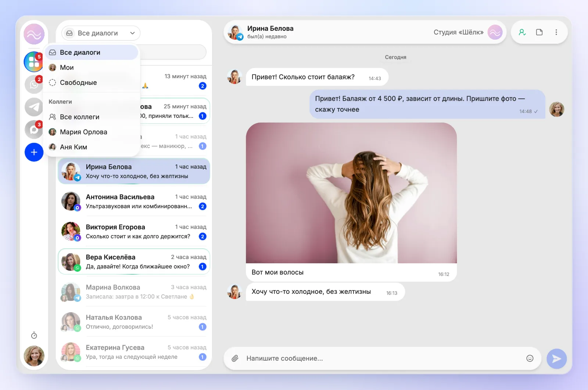Filter dialogs by Аня Ким
This screenshot has width=588, height=390.
(x=92, y=147)
